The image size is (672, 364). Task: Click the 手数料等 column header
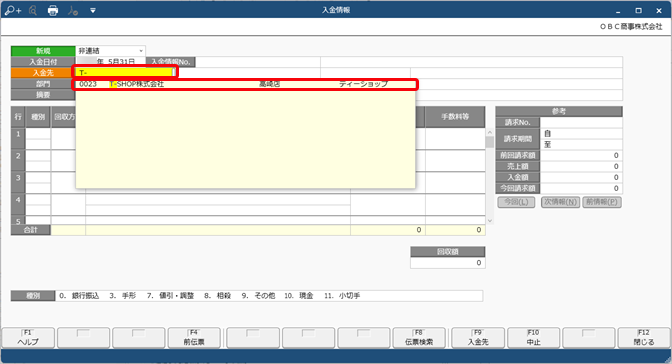tap(455, 117)
